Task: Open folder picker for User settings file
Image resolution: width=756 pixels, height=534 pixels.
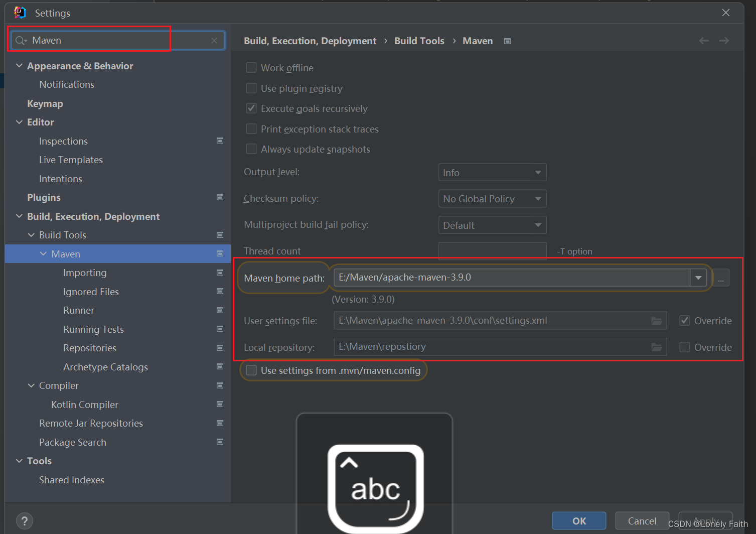Action: click(x=657, y=320)
